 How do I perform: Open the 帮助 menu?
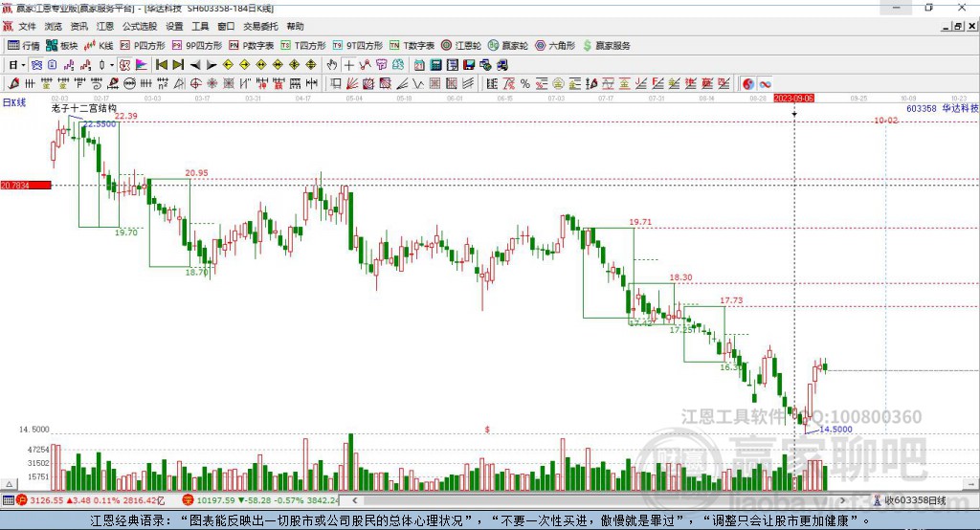[295, 26]
